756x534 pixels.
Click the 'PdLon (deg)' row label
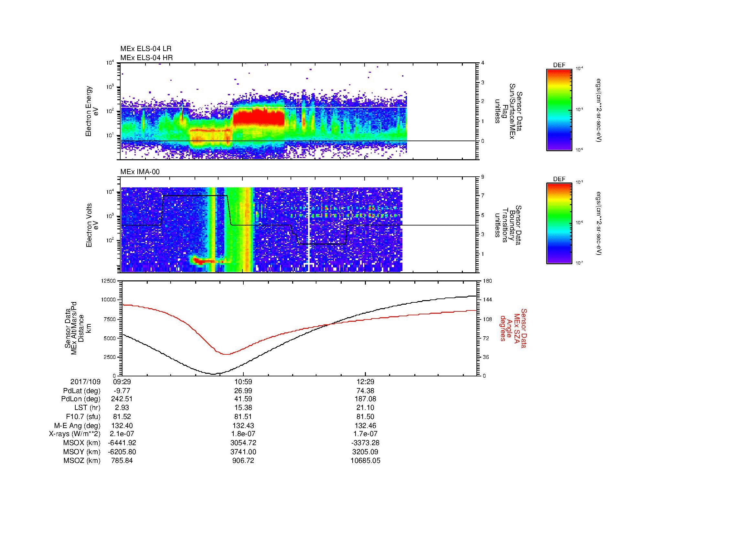click(x=81, y=399)
